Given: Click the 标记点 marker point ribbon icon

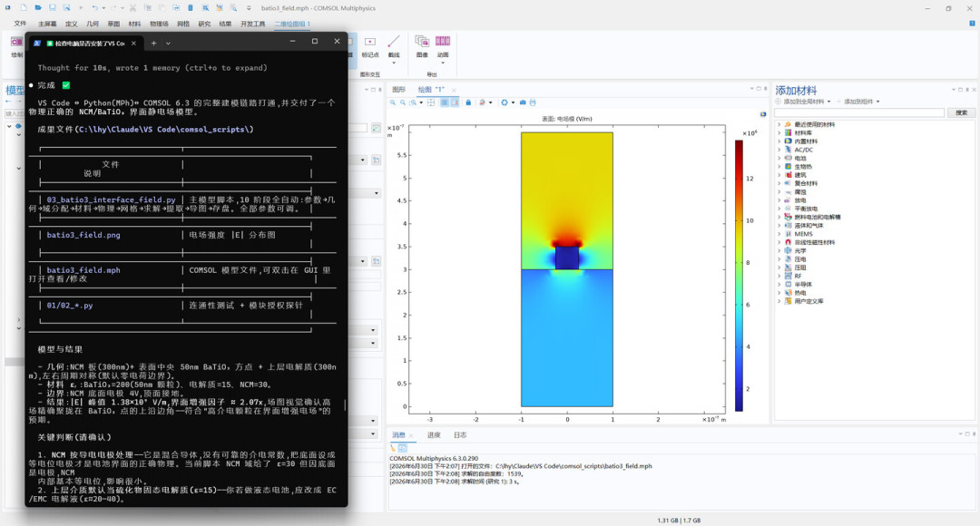Looking at the screenshot, I should pyautogui.click(x=370, y=42).
